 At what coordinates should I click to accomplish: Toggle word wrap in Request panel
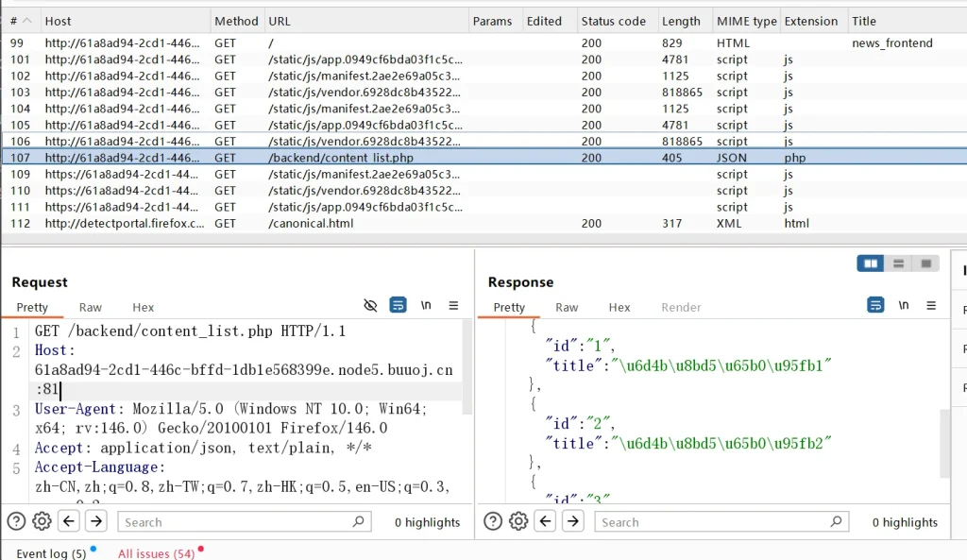[399, 305]
